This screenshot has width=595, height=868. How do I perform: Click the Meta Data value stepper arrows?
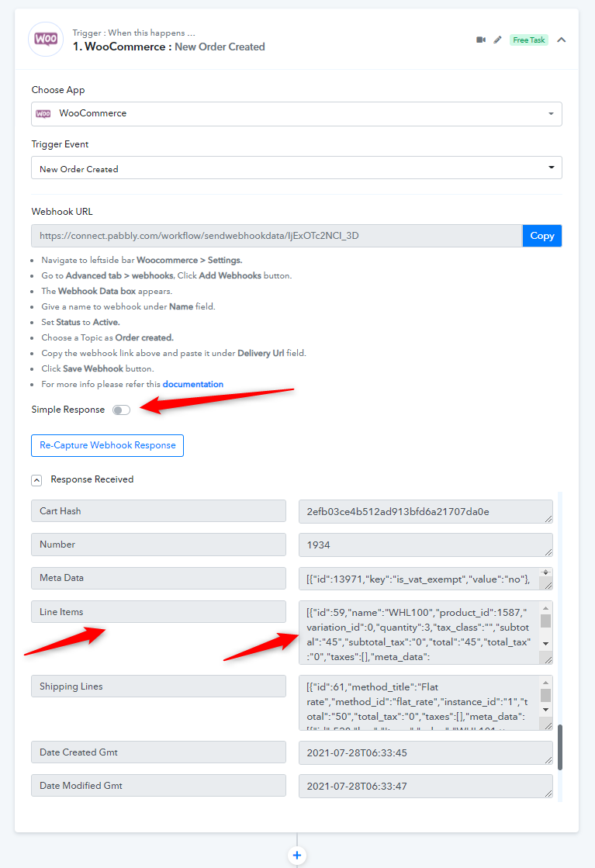(545, 572)
